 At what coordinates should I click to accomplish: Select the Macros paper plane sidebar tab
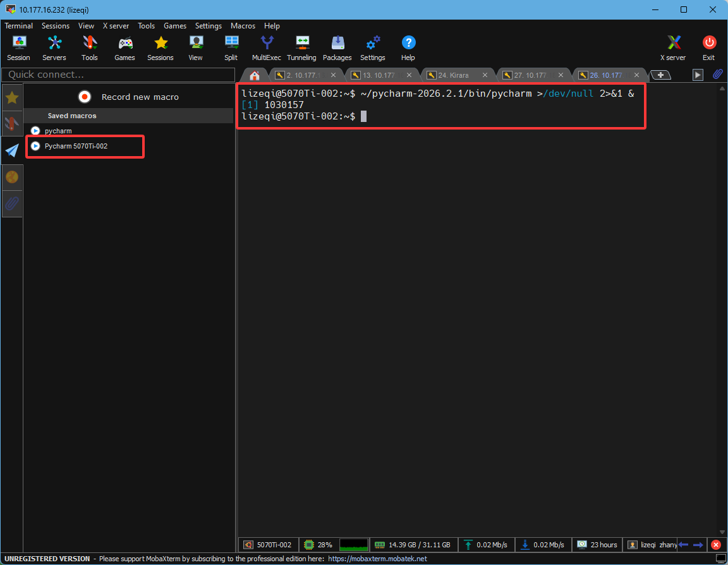(x=12, y=150)
